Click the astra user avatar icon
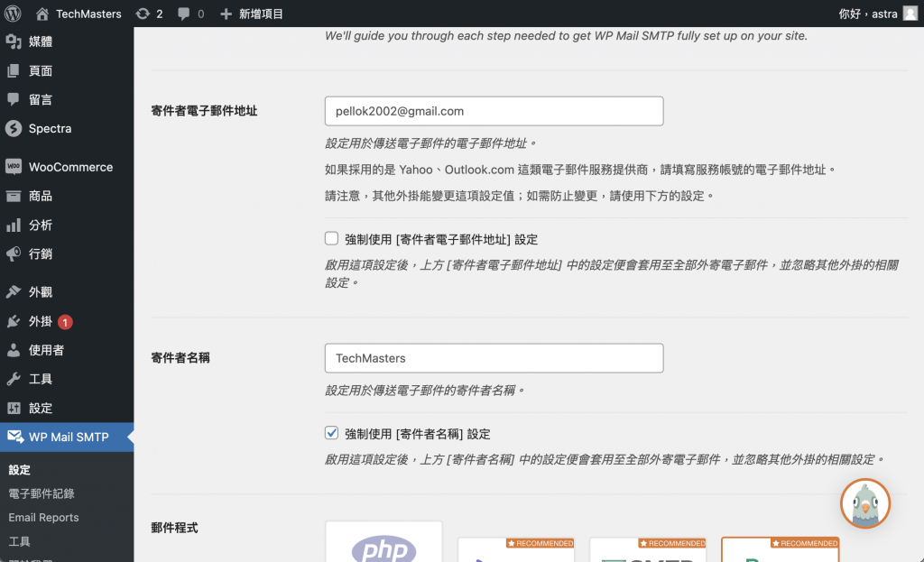Screen dimensions: 924x562 pyautogui.click(x=910, y=14)
